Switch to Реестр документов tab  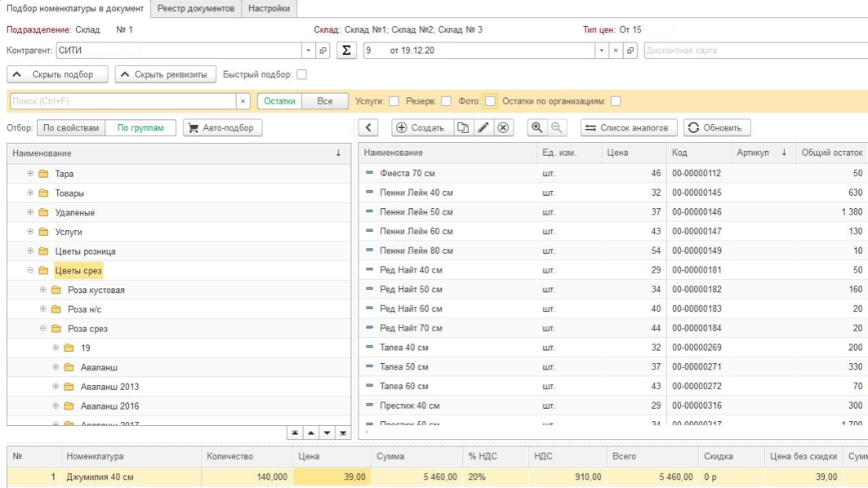tap(196, 9)
